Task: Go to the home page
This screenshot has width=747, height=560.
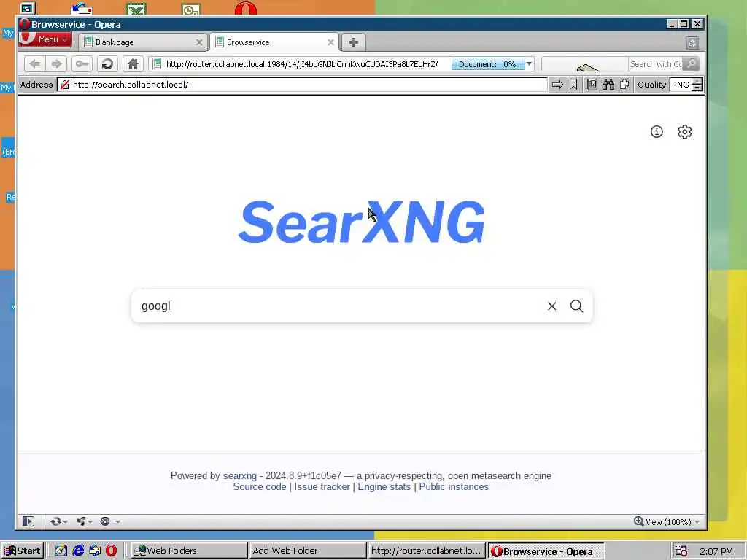Action: click(x=133, y=64)
